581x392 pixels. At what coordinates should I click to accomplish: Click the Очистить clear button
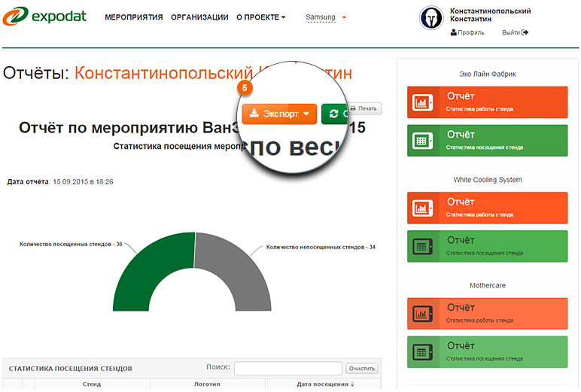(362, 368)
